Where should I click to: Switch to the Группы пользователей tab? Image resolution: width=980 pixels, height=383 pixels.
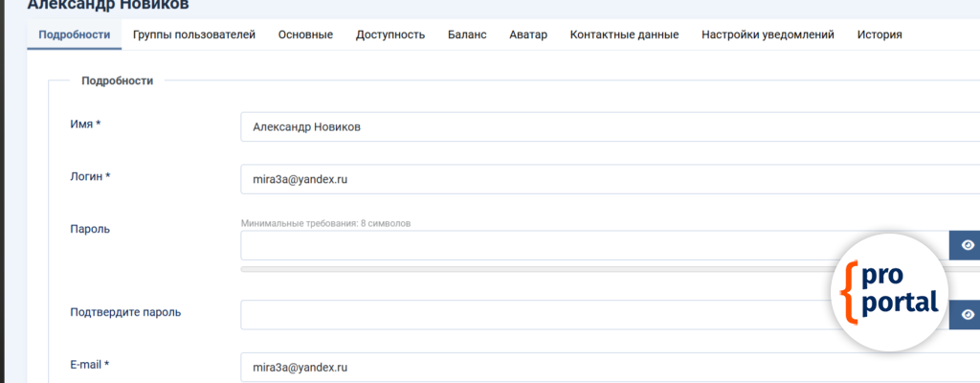coord(194,35)
